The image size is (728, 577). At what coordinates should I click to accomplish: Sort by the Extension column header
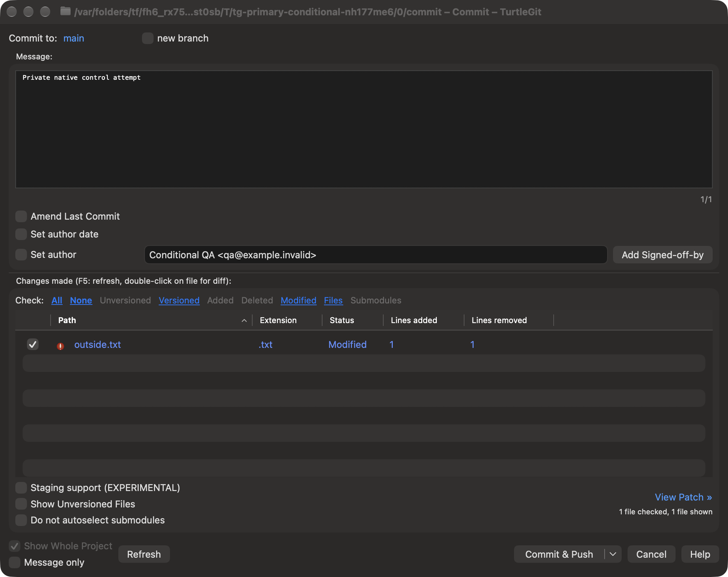pyautogui.click(x=287, y=321)
